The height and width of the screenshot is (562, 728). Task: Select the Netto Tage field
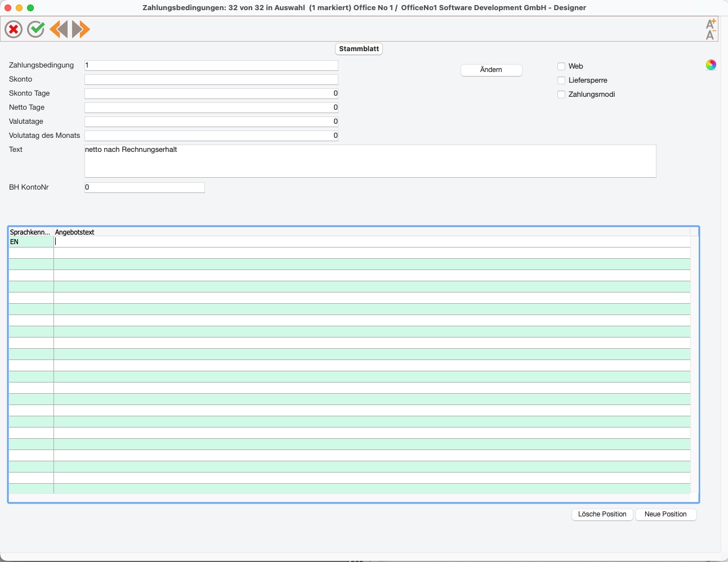click(x=211, y=107)
